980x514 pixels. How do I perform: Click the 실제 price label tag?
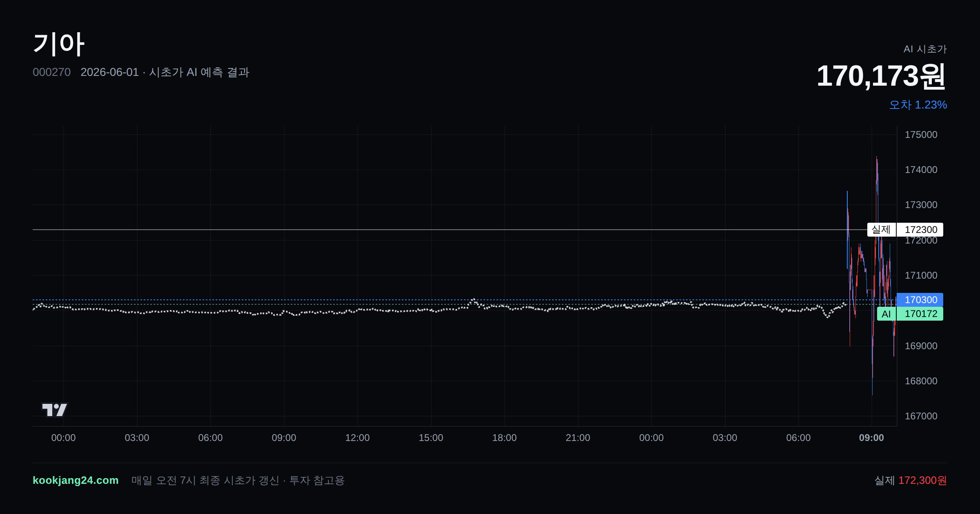point(881,230)
